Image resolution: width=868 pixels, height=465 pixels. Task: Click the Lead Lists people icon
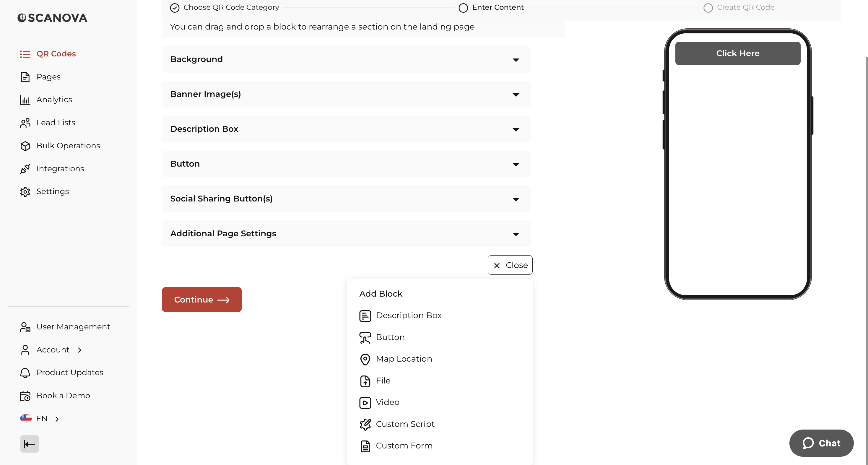(x=25, y=123)
